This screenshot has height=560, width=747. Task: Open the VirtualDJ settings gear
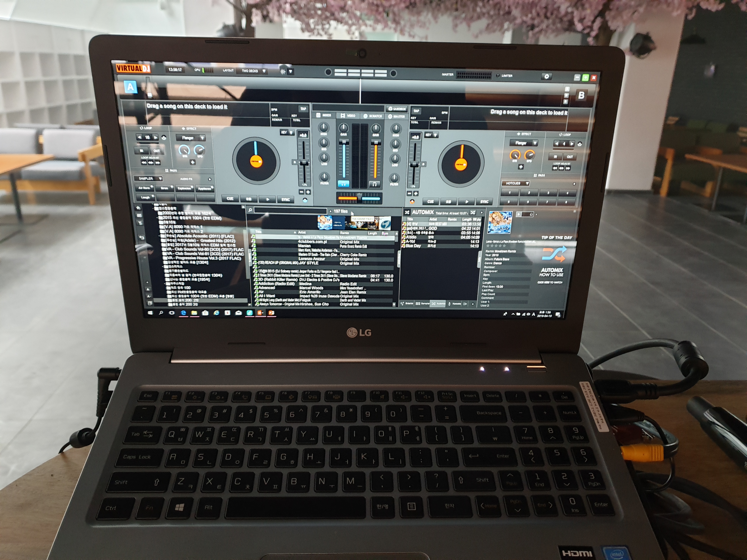pyautogui.click(x=546, y=77)
